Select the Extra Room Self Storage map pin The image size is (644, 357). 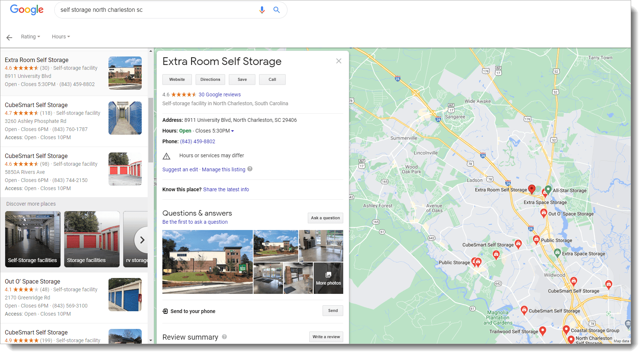coord(532,189)
